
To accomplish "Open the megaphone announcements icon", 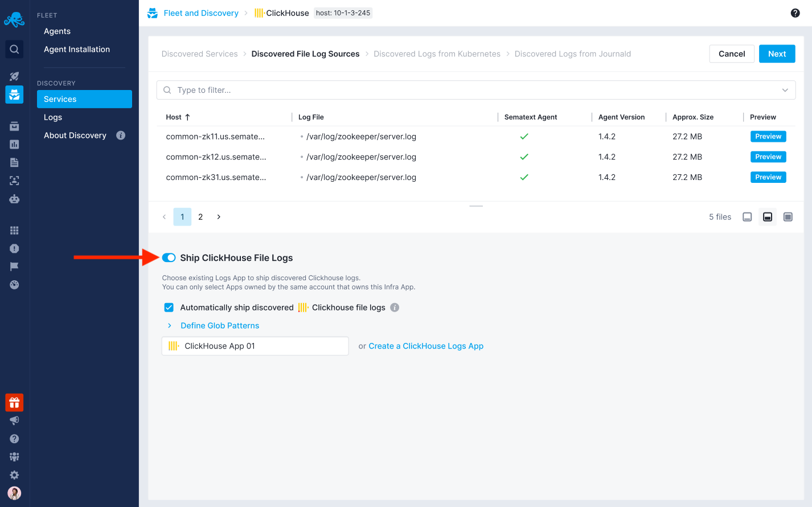I will click(14, 420).
